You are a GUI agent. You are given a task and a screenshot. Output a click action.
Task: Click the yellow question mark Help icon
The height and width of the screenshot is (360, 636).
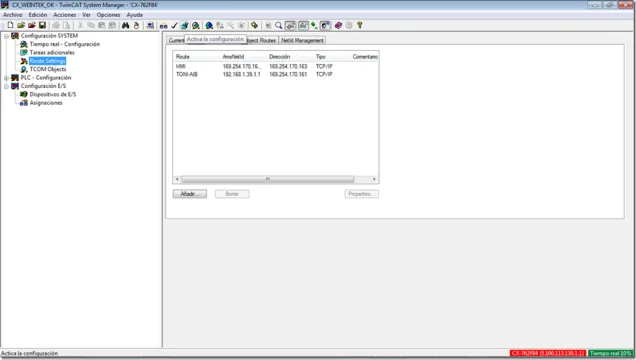(x=359, y=25)
